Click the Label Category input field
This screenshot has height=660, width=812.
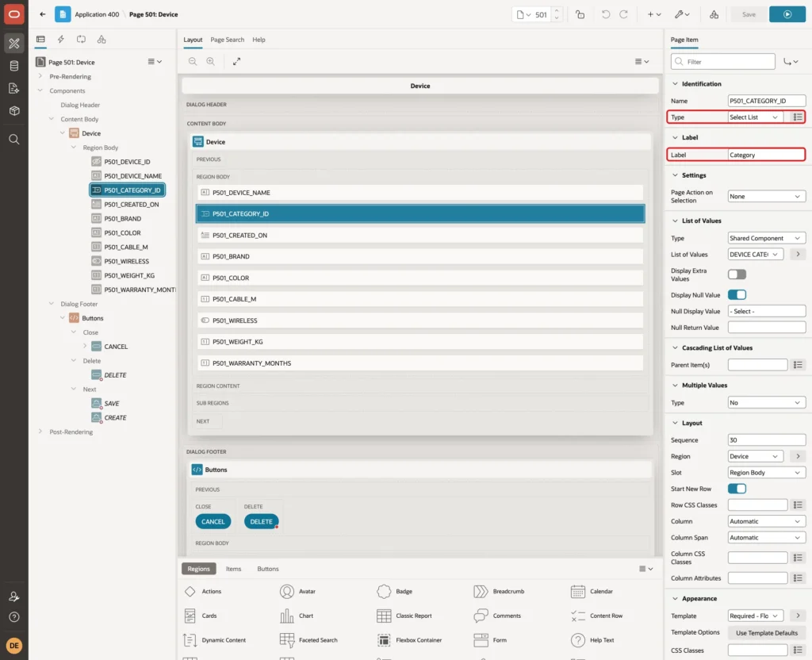tap(767, 155)
